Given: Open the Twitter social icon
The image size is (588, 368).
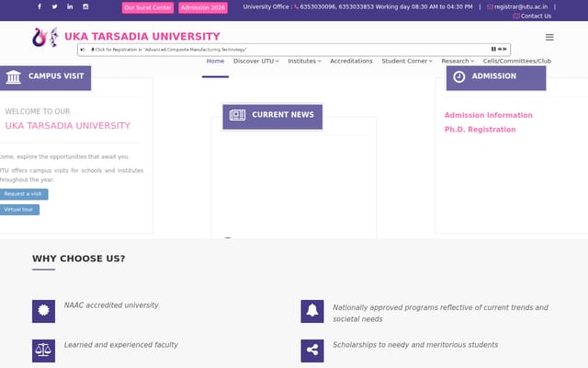Looking at the screenshot, I should (55, 6).
